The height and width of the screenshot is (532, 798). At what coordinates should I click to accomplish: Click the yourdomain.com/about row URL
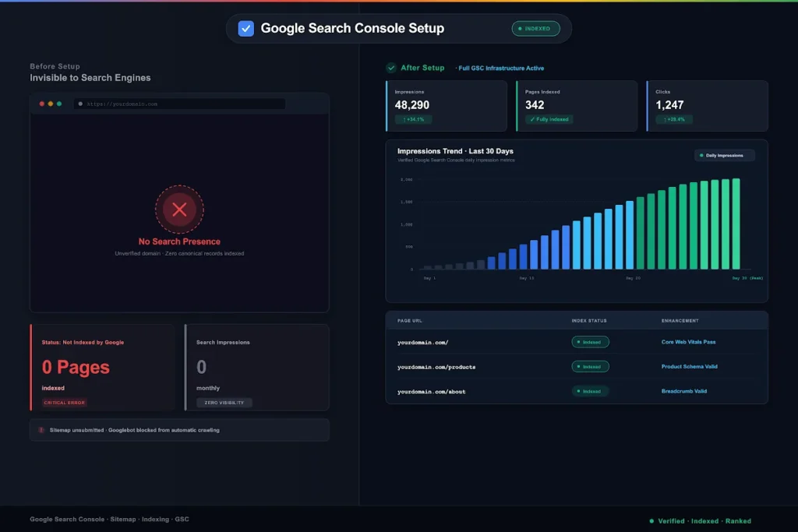click(431, 392)
